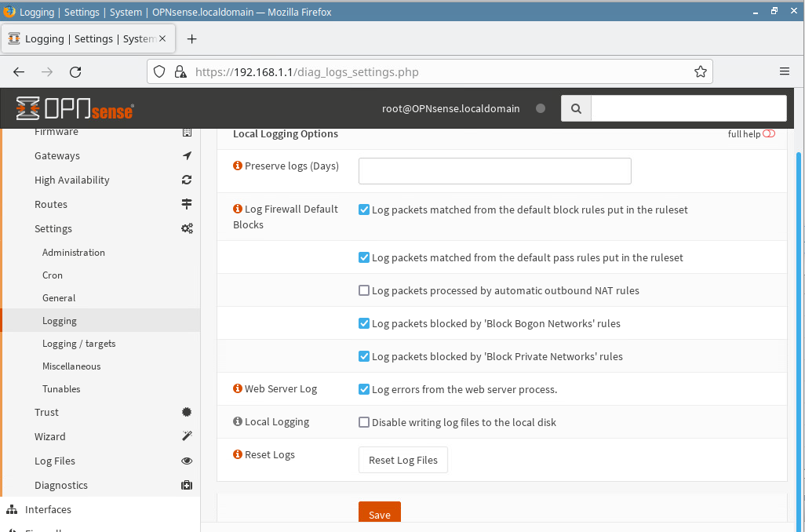
Task: Expand the Trust sidebar section
Action: click(x=47, y=412)
